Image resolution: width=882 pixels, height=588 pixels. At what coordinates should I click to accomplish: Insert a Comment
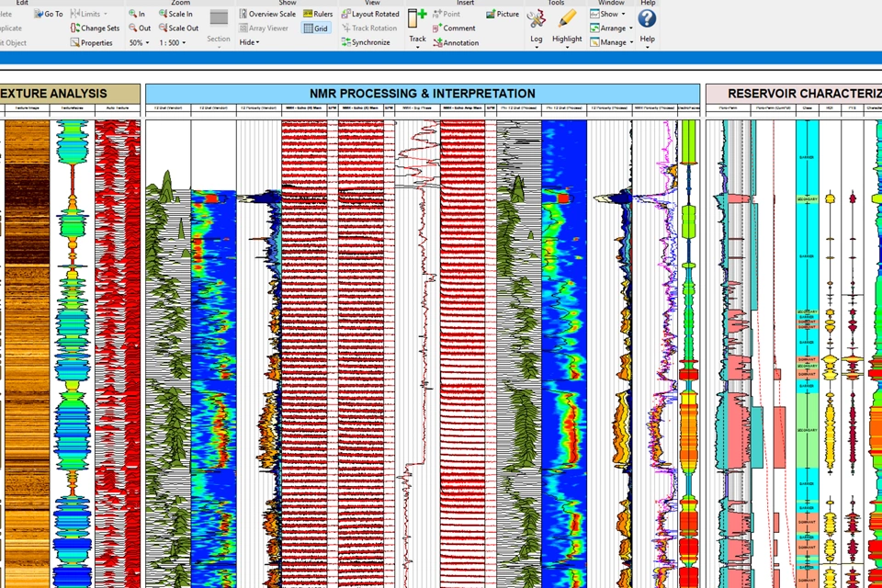(x=454, y=28)
